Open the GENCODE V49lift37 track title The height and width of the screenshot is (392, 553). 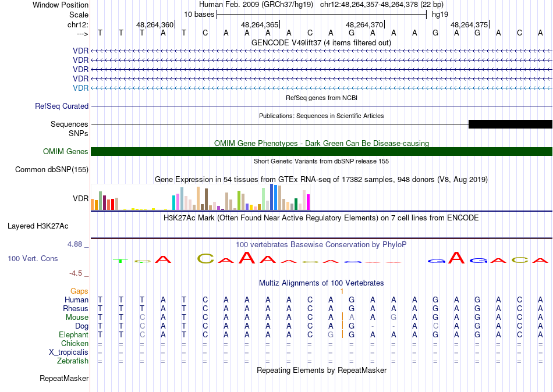[321, 42]
